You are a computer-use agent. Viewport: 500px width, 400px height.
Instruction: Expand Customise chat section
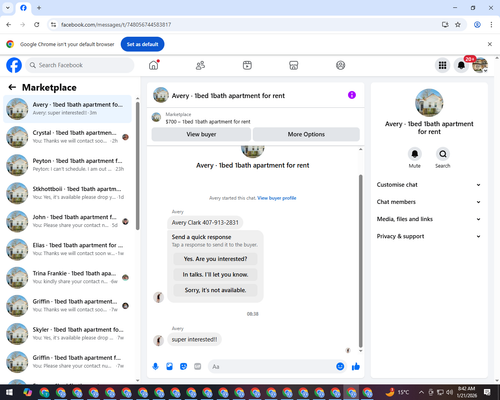[x=429, y=185]
